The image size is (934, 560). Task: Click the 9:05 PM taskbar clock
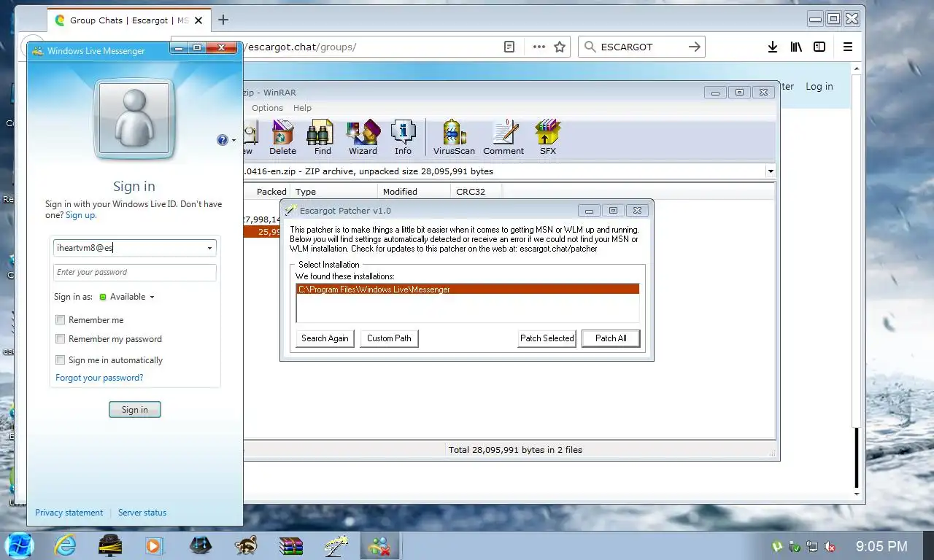click(881, 546)
